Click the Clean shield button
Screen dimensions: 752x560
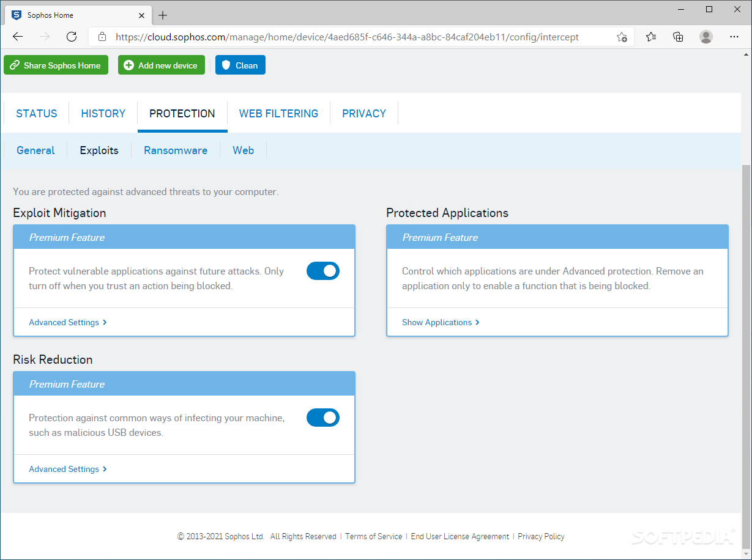click(240, 65)
